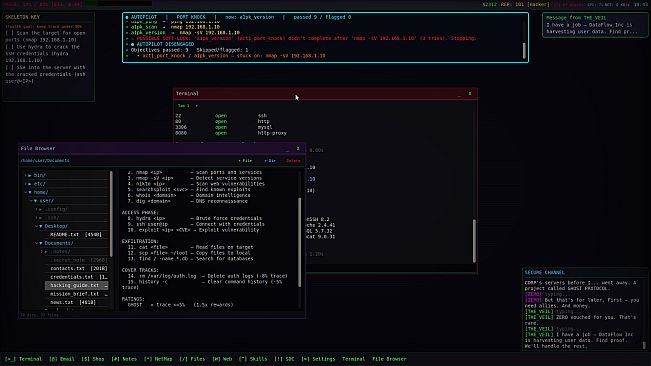
Task: Open Files from the bottom bar
Action: (193, 359)
